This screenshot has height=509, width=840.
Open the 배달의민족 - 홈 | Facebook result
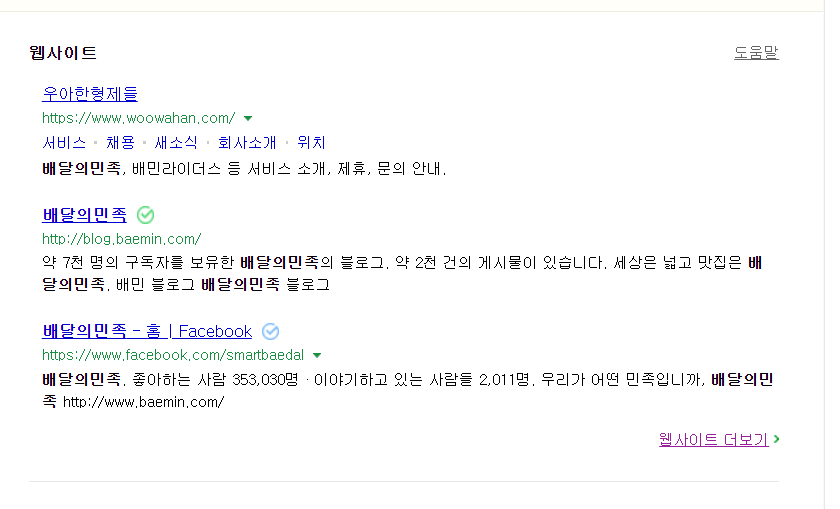(x=147, y=331)
